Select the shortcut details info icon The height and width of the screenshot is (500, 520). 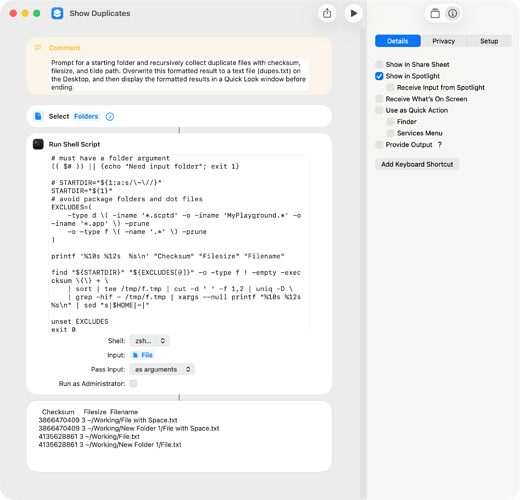pos(452,14)
